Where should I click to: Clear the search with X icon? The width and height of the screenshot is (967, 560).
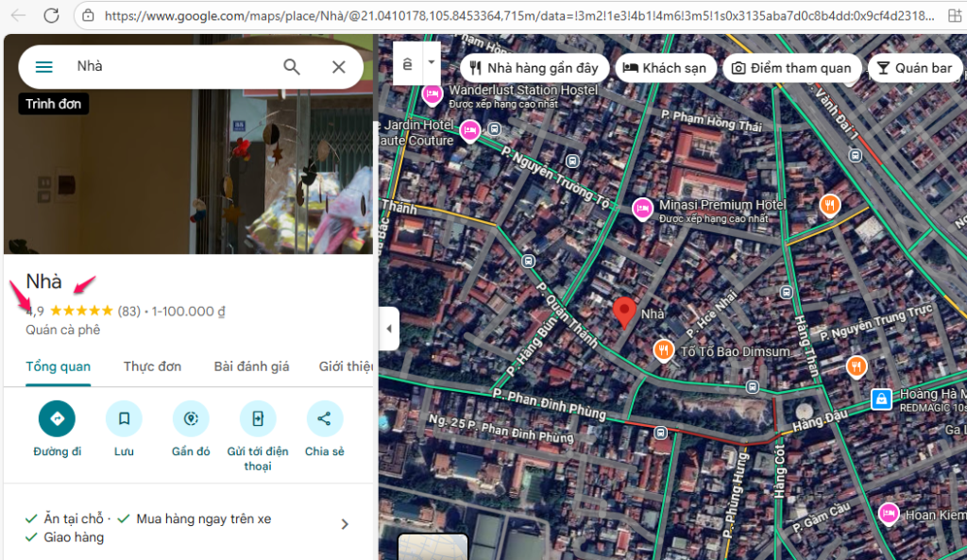[339, 67]
